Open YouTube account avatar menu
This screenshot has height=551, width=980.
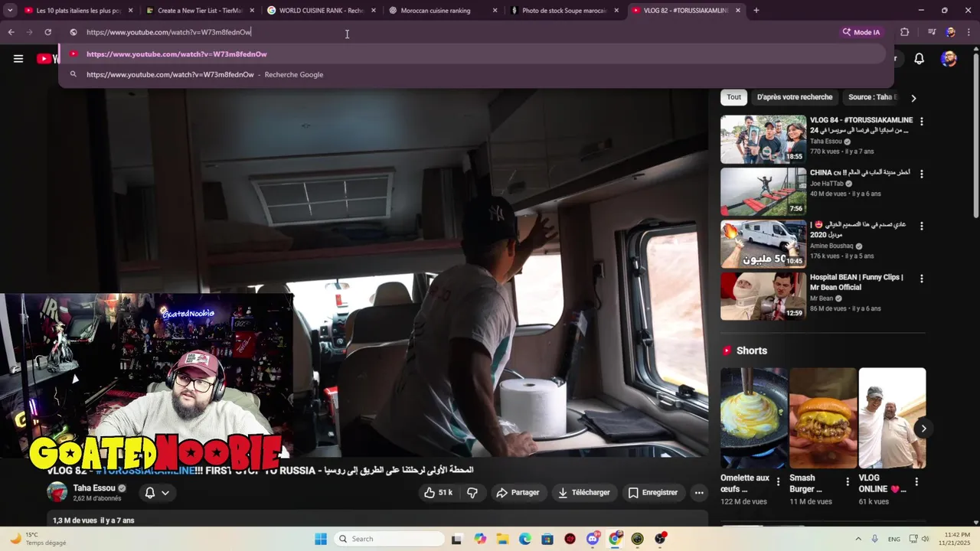coord(949,59)
